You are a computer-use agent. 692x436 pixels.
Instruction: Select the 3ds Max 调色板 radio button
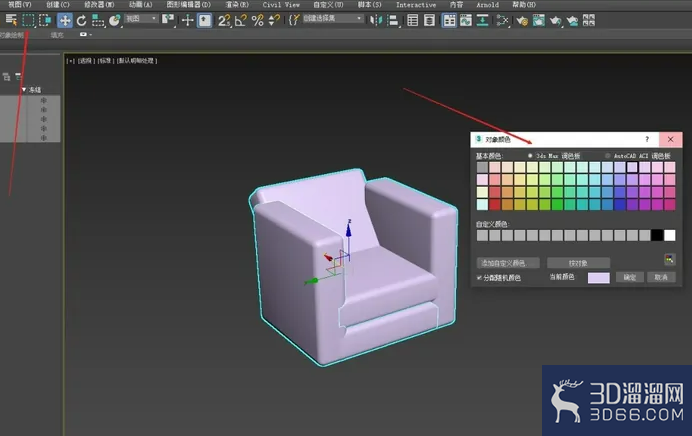[530, 156]
